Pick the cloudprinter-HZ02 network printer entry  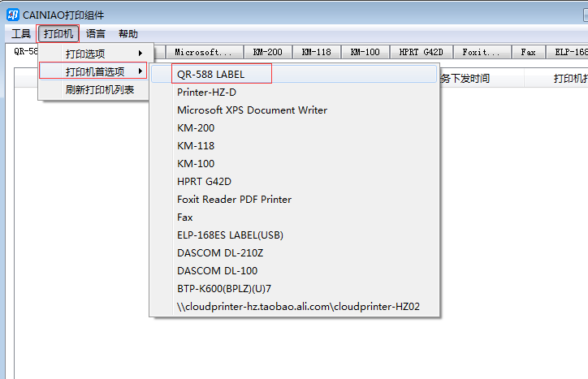(297, 306)
